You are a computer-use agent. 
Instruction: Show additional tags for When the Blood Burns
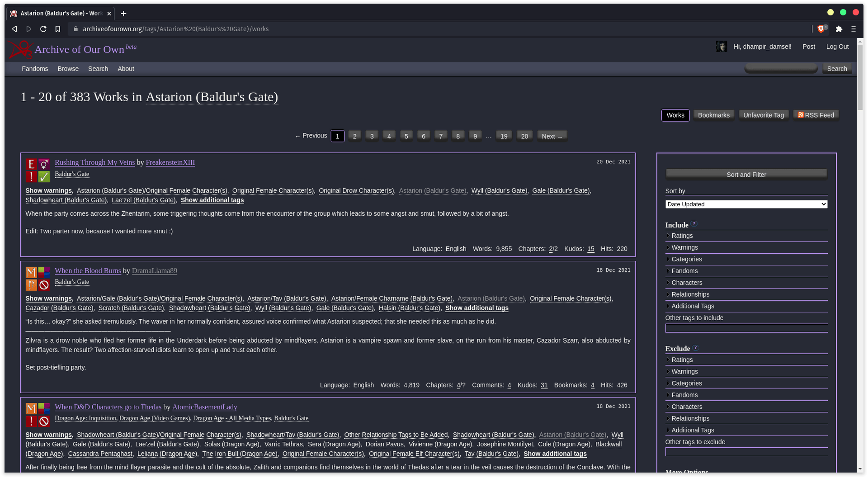476,308
